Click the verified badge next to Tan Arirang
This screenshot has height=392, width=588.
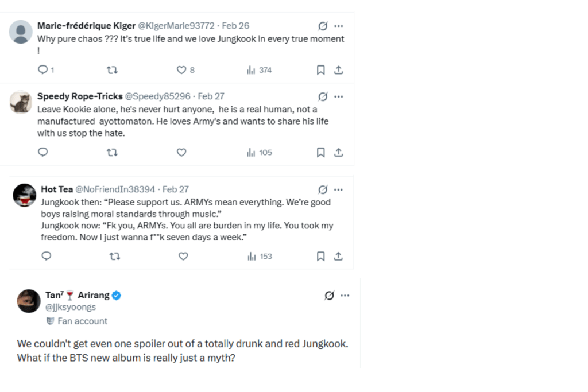[116, 294]
